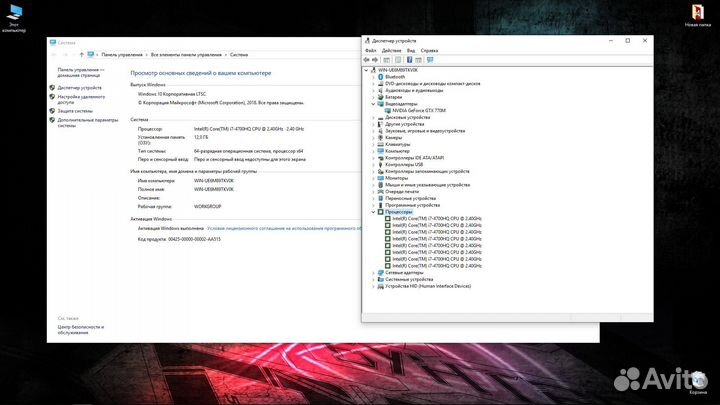Expand Звуковые, игровые и видеоустройства

[x=373, y=131]
